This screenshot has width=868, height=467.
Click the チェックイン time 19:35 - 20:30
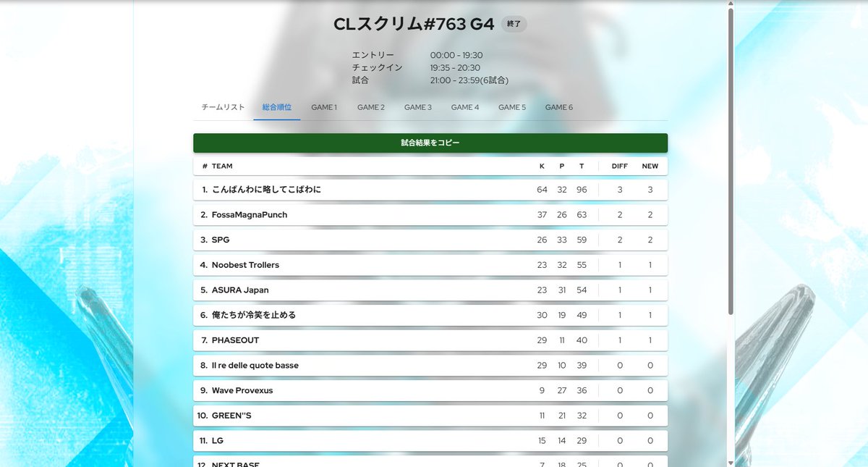pyautogui.click(x=455, y=67)
